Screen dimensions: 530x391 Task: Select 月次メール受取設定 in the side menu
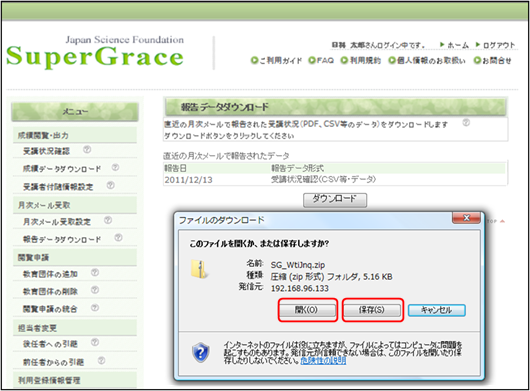(x=57, y=222)
